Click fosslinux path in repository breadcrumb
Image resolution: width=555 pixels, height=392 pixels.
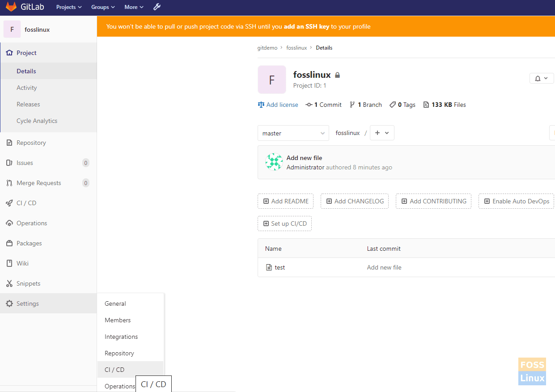pyautogui.click(x=347, y=133)
